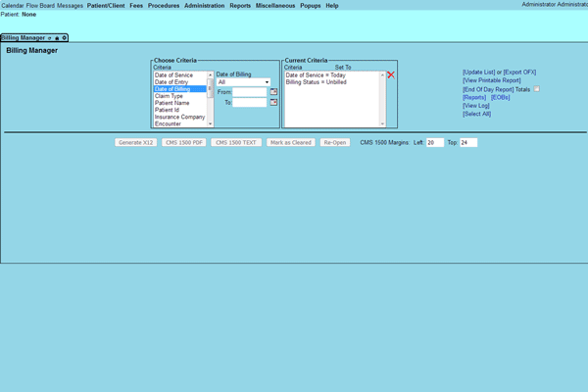Open the Reports menu in top bar
The height and width of the screenshot is (392, 588).
click(x=240, y=6)
